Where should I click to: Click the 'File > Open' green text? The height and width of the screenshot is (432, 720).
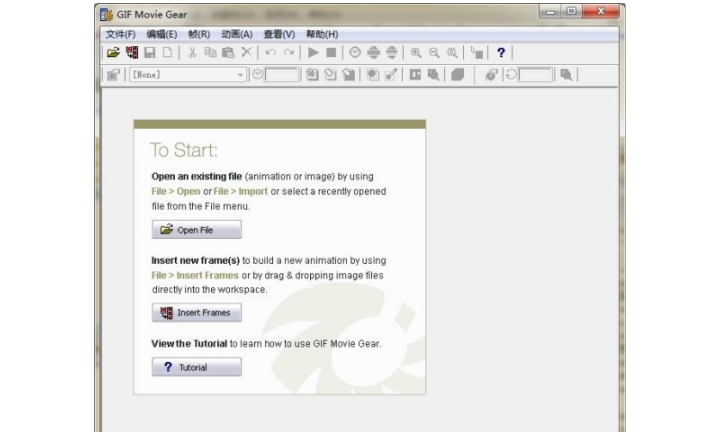point(176,191)
